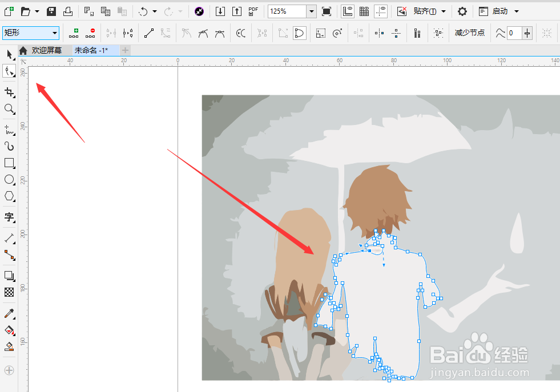Viewport: 560px width, 392px height.
Task: Print the document
Action: point(68,11)
